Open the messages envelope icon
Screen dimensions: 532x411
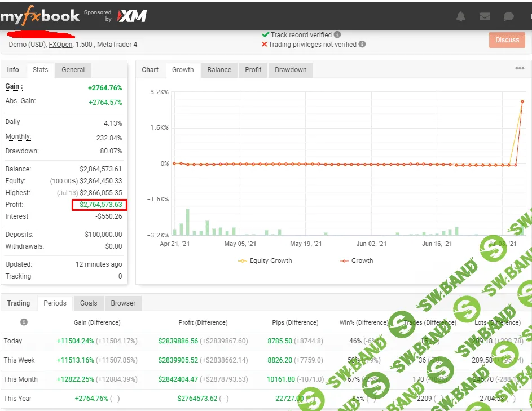click(x=485, y=16)
